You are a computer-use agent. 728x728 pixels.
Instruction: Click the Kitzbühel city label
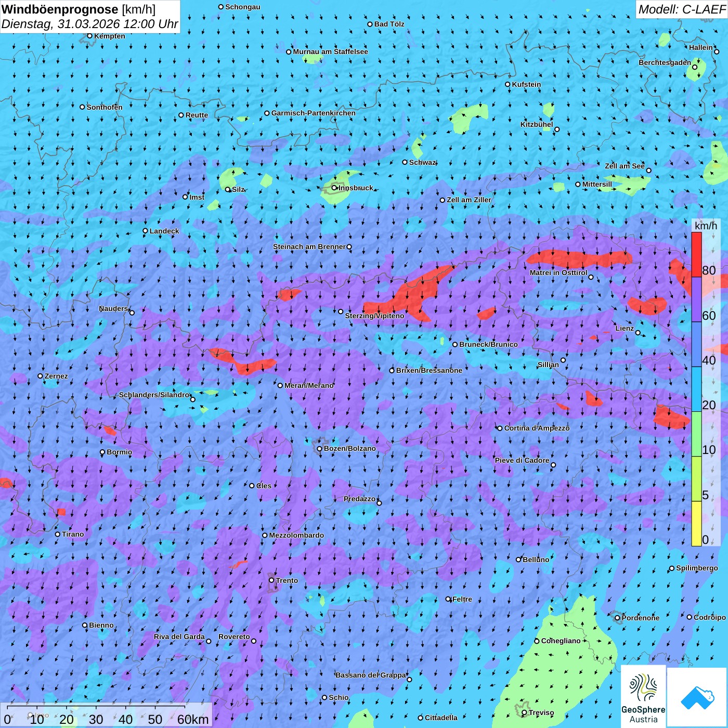tap(537, 124)
